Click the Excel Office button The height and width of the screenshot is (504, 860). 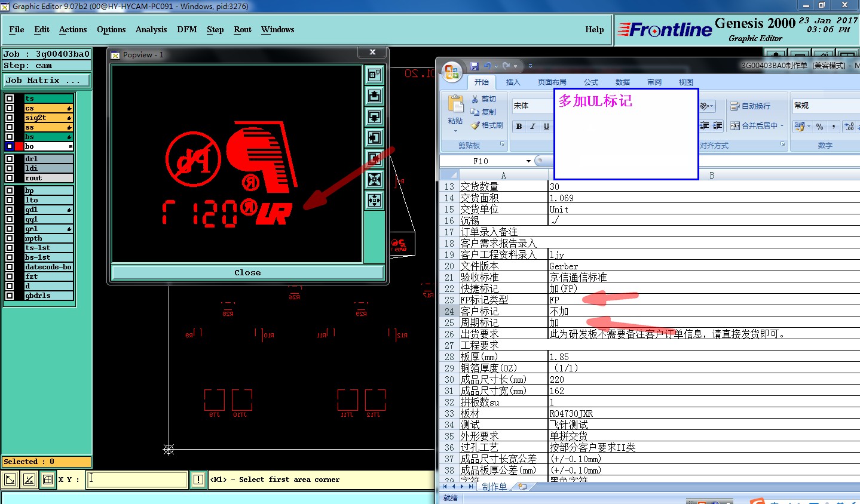click(x=452, y=72)
